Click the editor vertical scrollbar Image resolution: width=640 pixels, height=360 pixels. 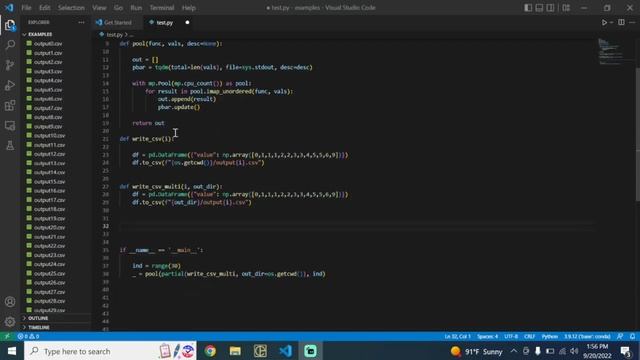(x=638, y=134)
